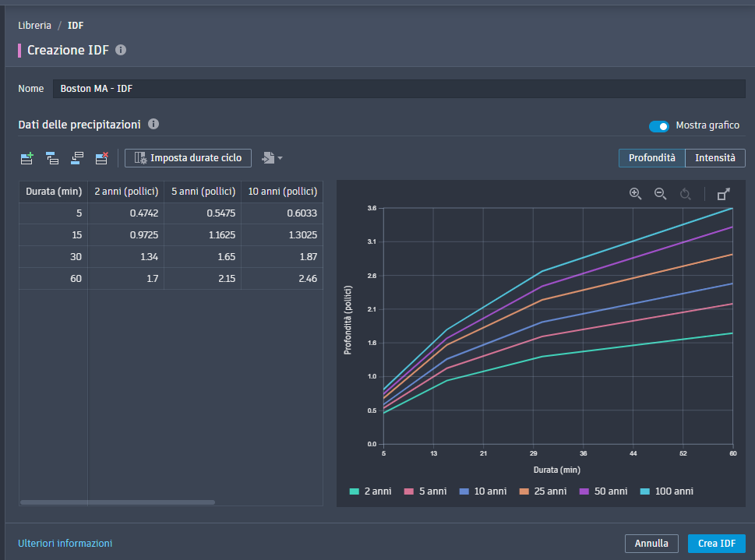The height and width of the screenshot is (560, 755).
Task: Click Imposta durate ciclo button
Action: coord(189,158)
